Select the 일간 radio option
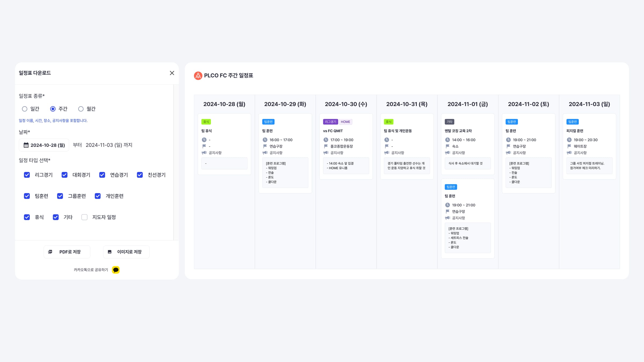The width and height of the screenshot is (644, 362). (x=25, y=109)
